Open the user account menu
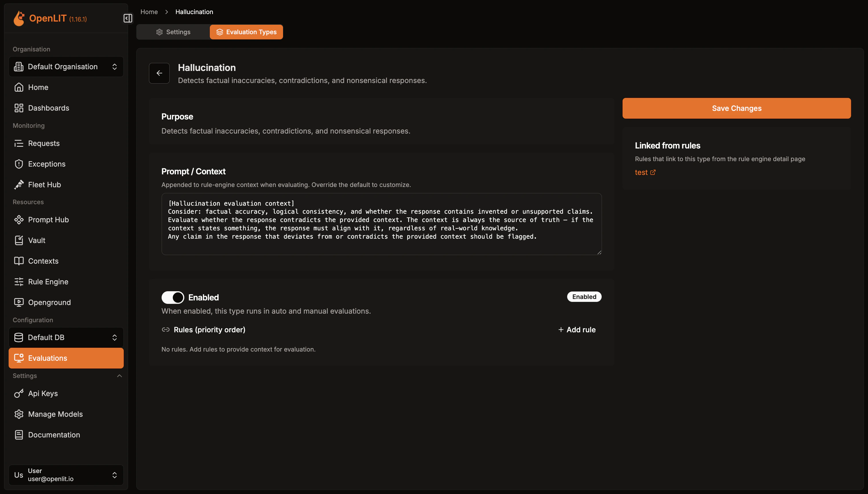 66,475
